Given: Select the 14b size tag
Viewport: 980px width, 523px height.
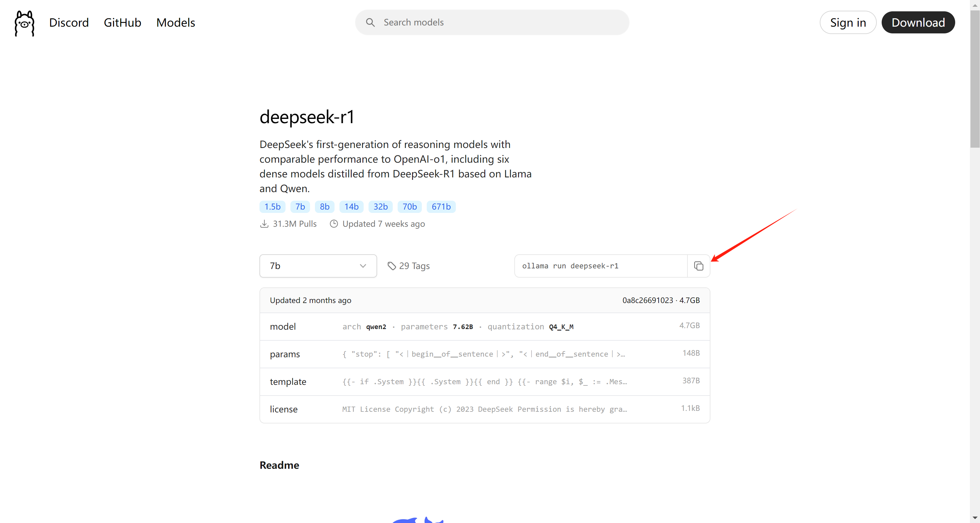Looking at the screenshot, I should [x=351, y=207].
